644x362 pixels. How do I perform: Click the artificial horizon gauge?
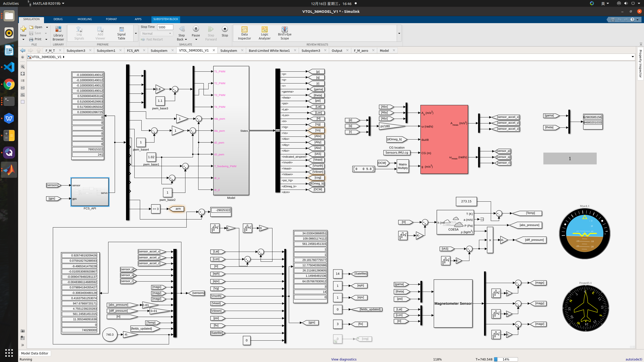pyautogui.click(x=584, y=234)
